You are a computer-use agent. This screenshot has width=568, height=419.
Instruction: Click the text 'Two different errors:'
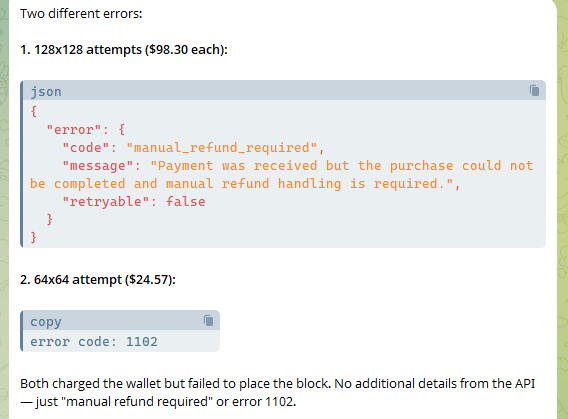point(81,14)
